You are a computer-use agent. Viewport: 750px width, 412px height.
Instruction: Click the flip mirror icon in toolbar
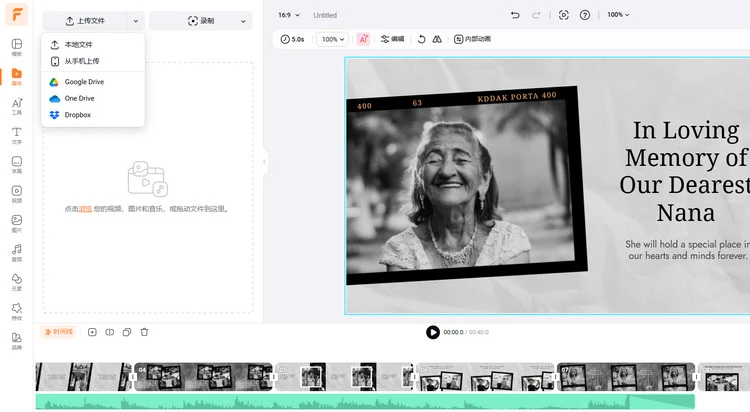437,39
